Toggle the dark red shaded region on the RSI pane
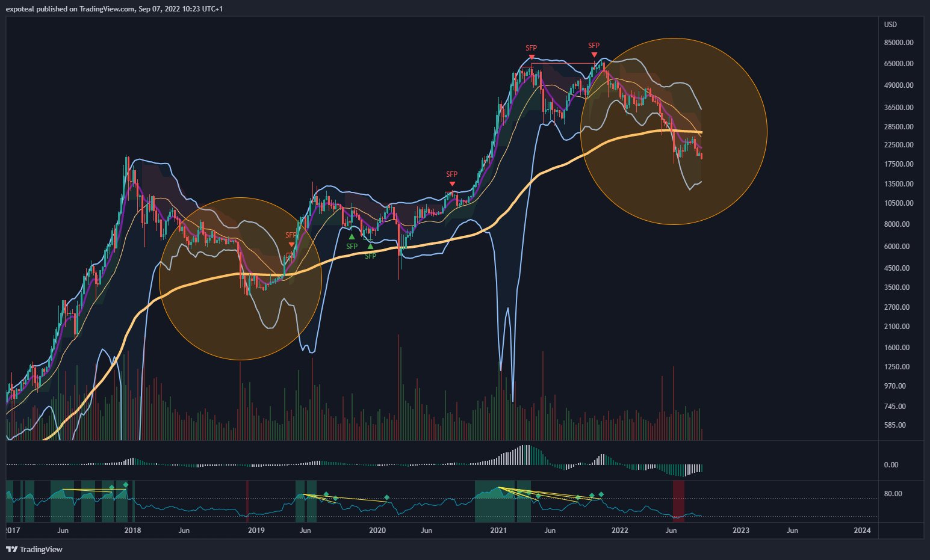 [679, 500]
